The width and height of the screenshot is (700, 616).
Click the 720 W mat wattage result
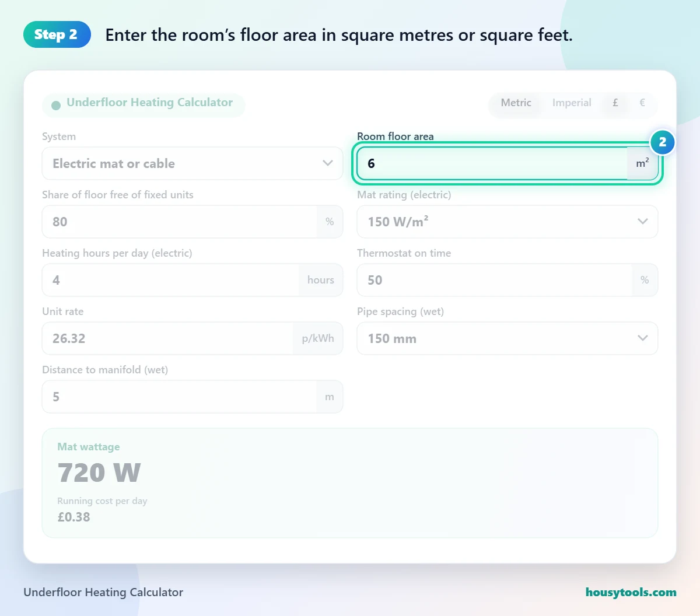(99, 473)
